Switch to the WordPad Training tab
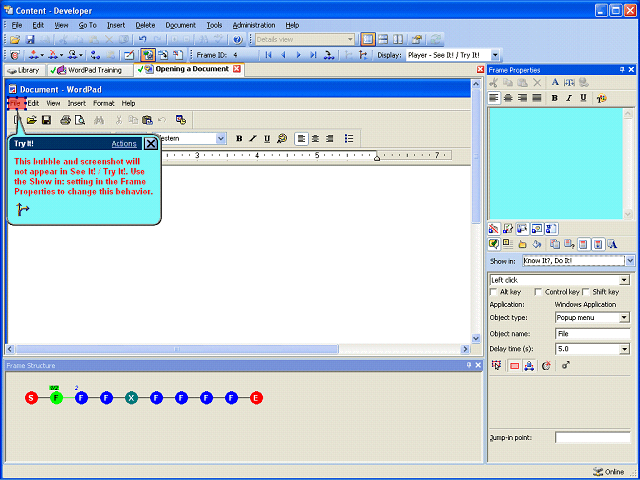This screenshot has width=640, height=480. pos(90,70)
